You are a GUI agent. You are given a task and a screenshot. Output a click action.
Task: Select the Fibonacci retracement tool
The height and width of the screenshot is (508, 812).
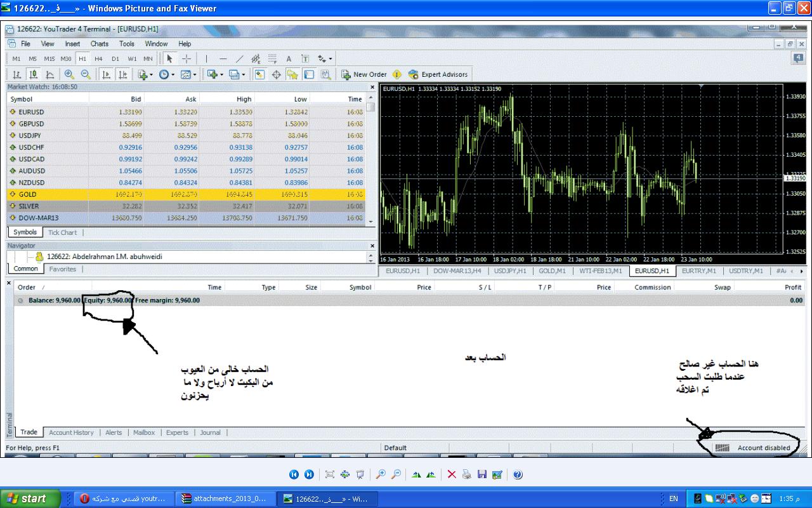(273, 58)
